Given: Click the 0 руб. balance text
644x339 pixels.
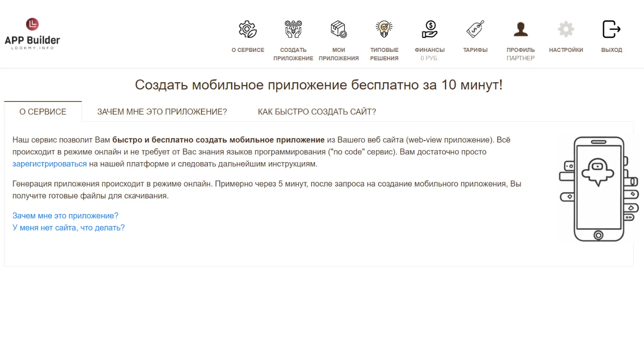Looking at the screenshot, I should click(430, 58).
